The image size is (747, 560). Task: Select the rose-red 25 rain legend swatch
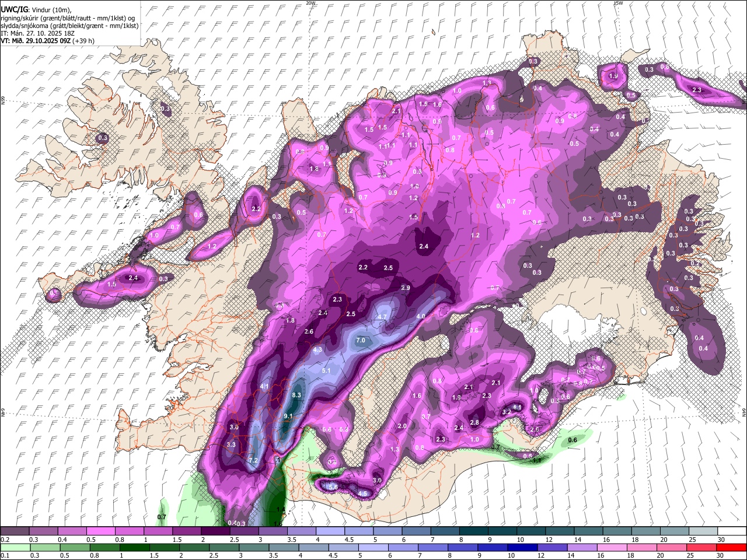point(701,547)
